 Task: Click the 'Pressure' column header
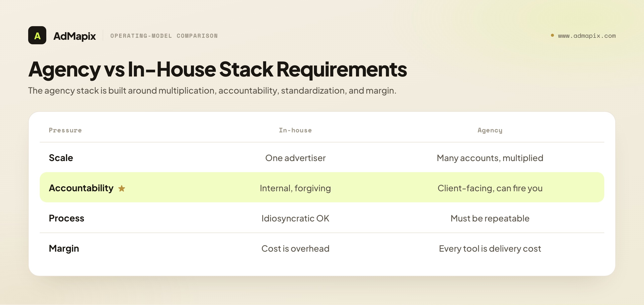point(65,130)
